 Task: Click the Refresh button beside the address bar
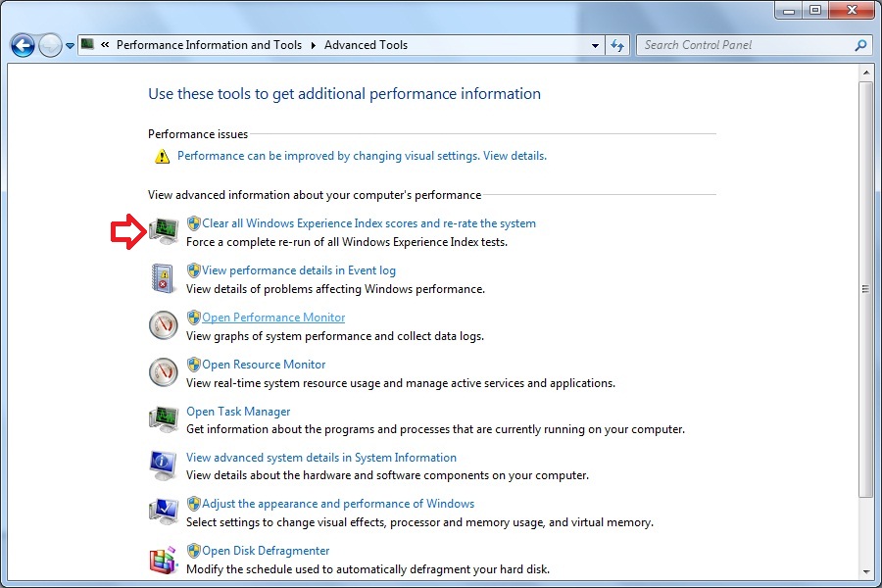click(x=617, y=45)
